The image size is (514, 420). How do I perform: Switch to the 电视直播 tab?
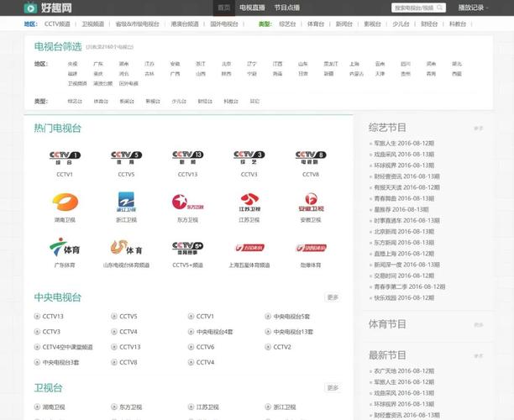[x=252, y=8]
